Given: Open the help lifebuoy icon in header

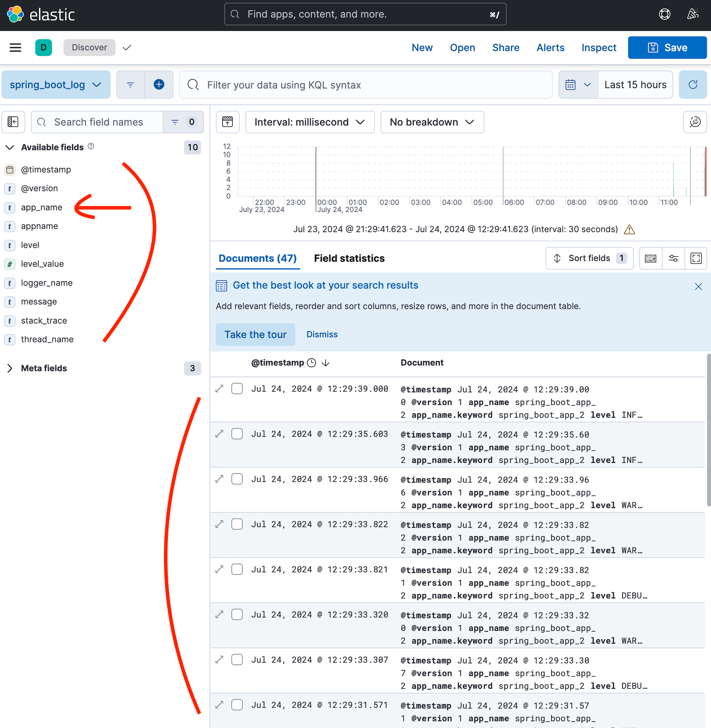Looking at the screenshot, I should (x=664, y=15).
